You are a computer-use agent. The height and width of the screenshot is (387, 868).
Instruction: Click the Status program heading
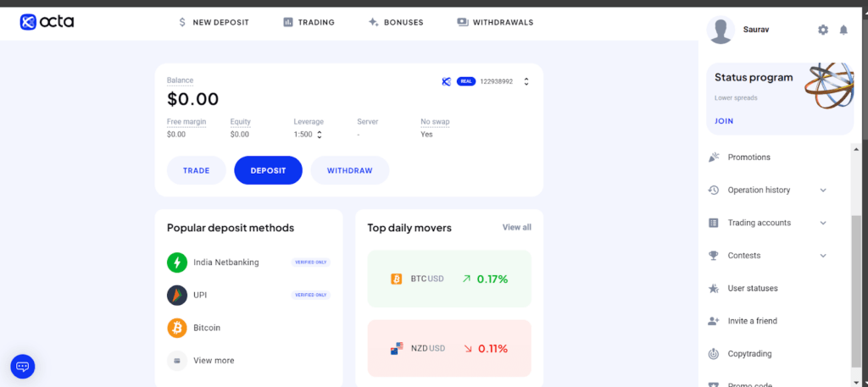pyautogui.click(x=755, y=77)
